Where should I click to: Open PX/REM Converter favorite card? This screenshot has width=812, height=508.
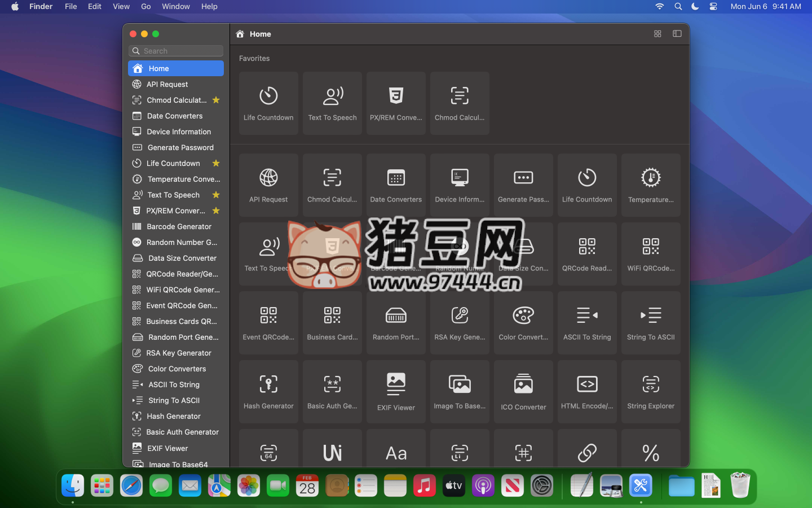[x=396, y=103]
